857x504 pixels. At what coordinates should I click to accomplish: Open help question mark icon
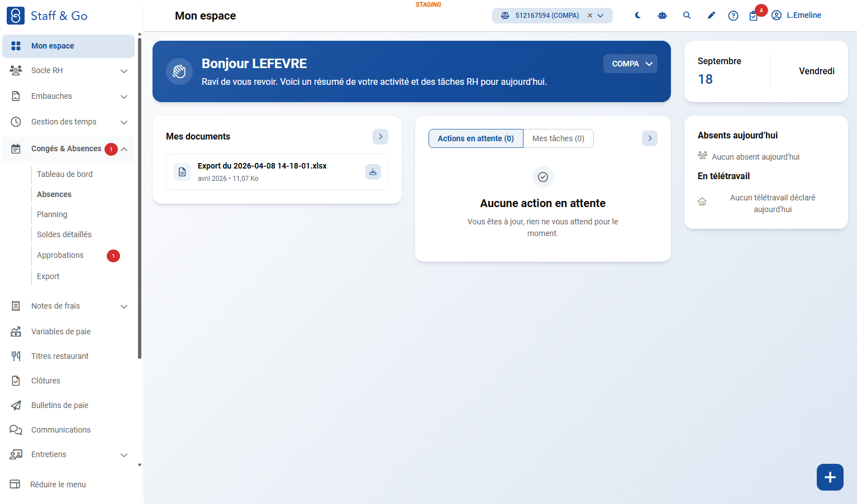pyautogui.click(x=733, y=16)
